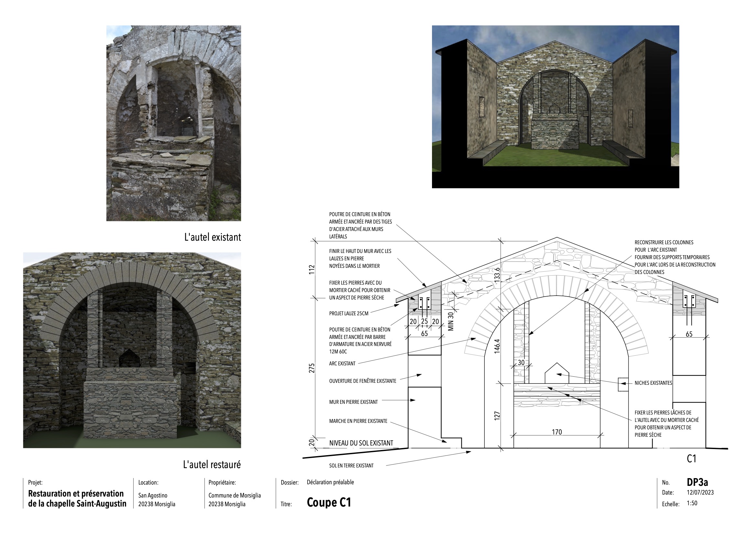Click the 1:50 scale value
756x534 pixels.
click(x=692, y=503)
